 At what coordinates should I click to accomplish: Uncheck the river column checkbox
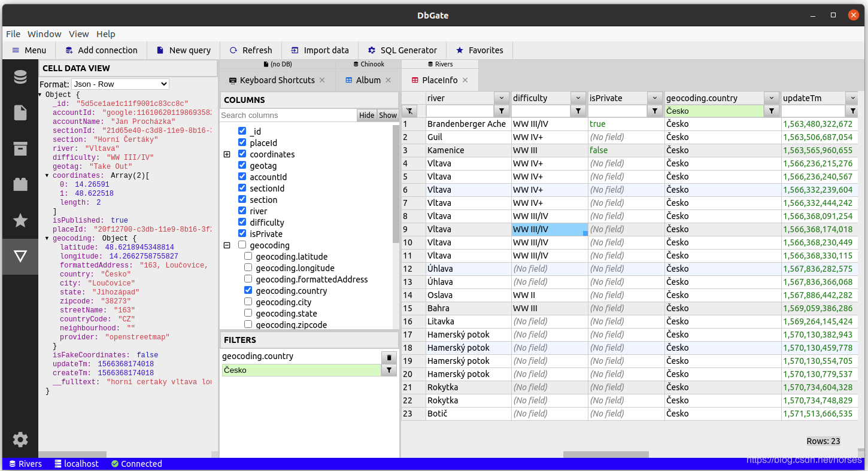pos(242,211)
